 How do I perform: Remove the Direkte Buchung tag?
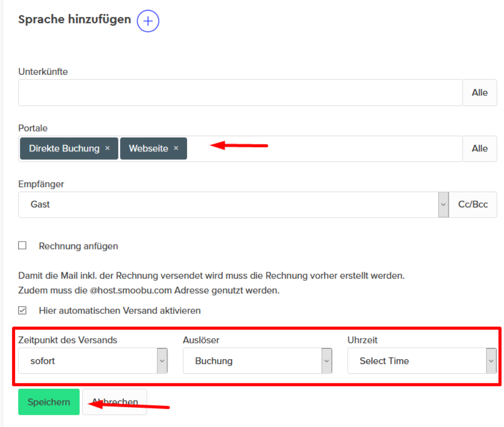(x=108, y=148)
